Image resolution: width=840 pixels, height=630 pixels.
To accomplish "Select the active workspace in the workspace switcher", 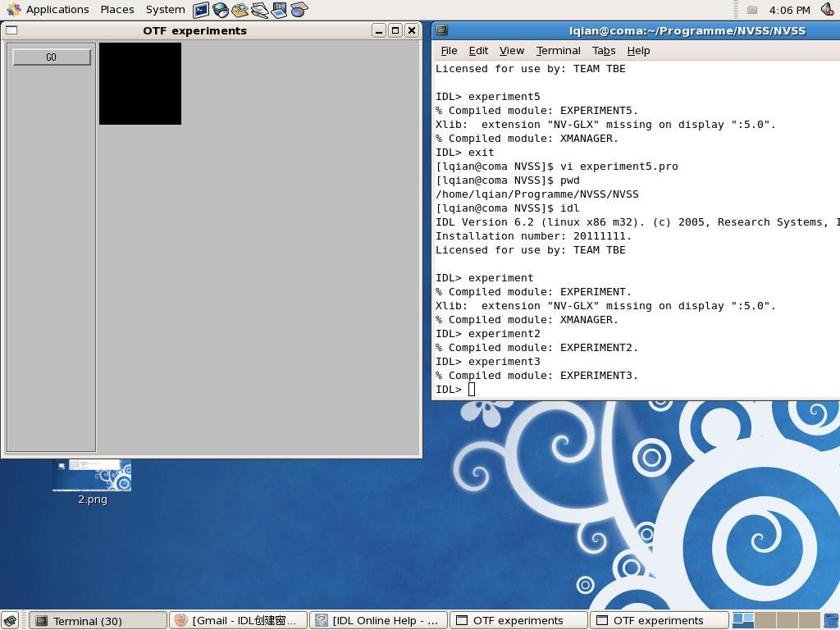I will tap(743, 620).
